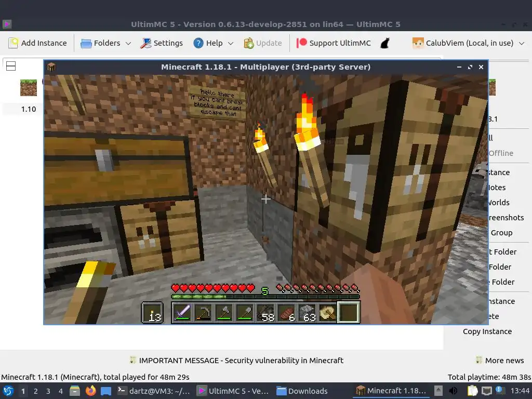Select the sword in hotbar slot

[182, 312]
